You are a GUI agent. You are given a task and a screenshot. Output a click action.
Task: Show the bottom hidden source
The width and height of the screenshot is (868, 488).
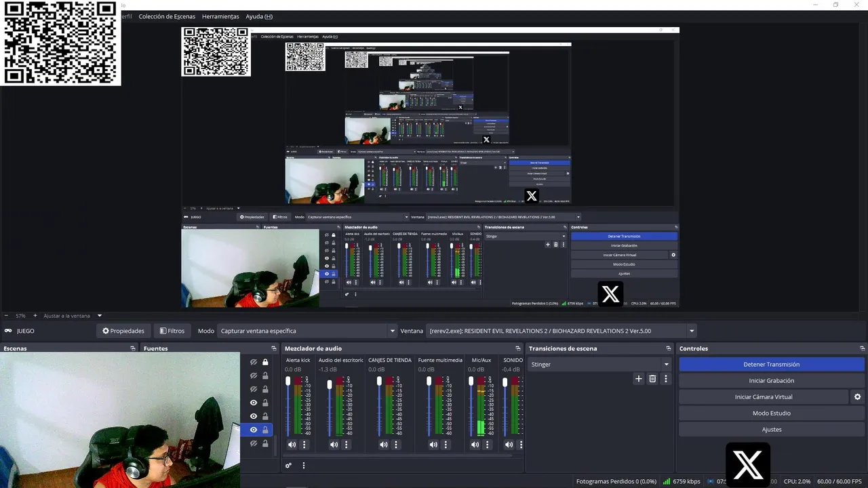(x=254, y=443)
